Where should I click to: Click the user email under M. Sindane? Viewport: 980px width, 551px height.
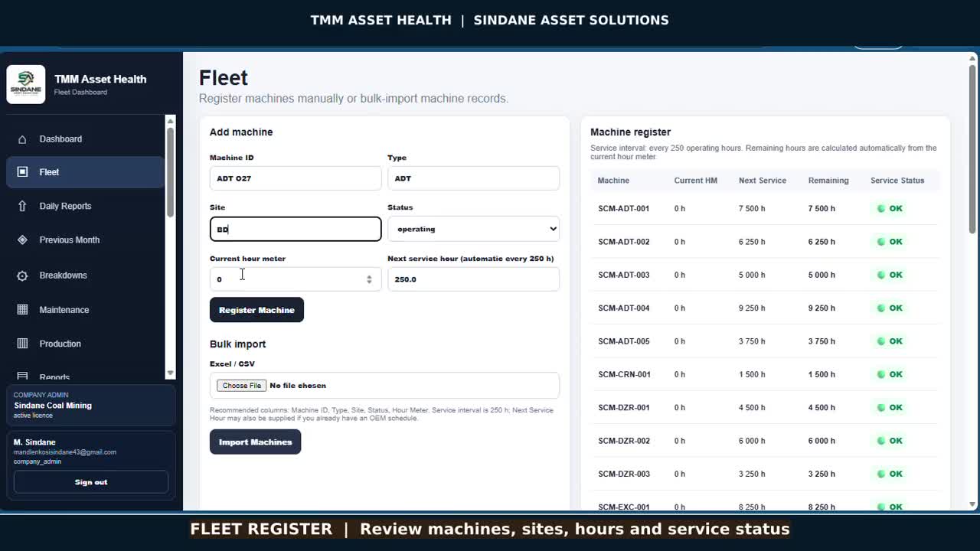coord(65,452)
